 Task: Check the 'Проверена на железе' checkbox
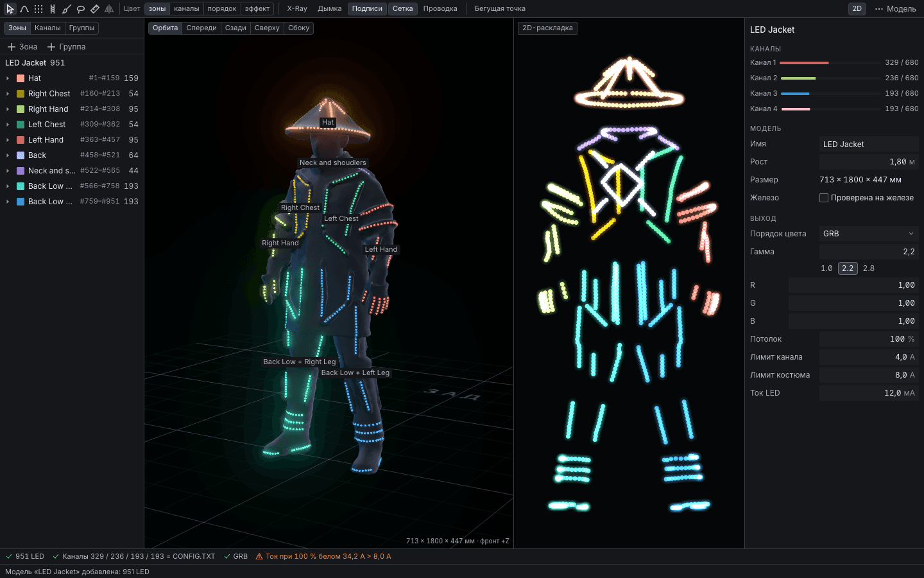(824, 198)
